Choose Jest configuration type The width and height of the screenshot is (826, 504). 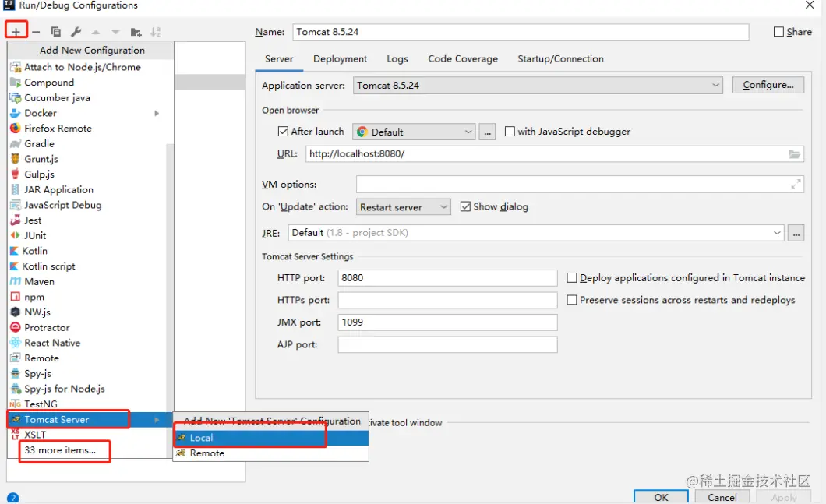(x=87, y=220)
